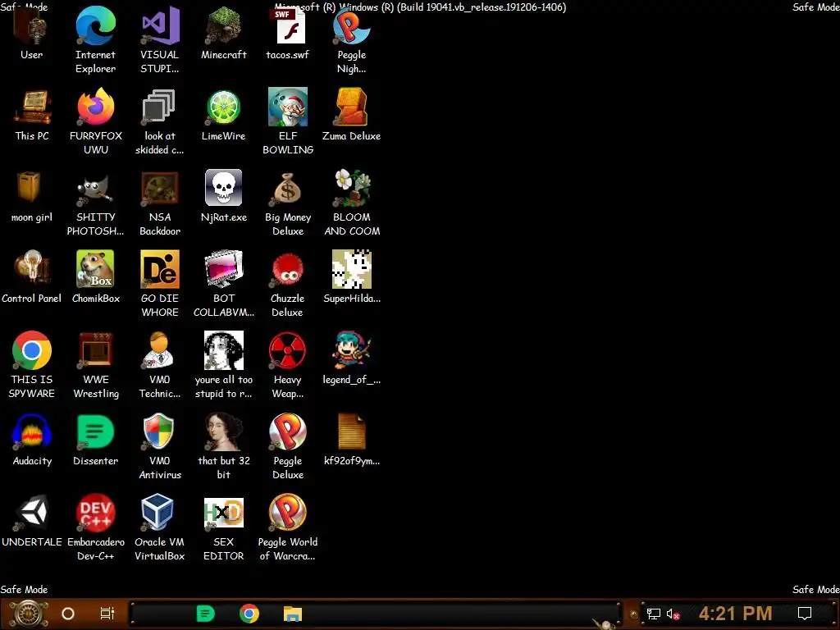Launch the Peggle Deluxe shortcut
Viewport: 840px width, 630px height.
(x=288, y=431)
